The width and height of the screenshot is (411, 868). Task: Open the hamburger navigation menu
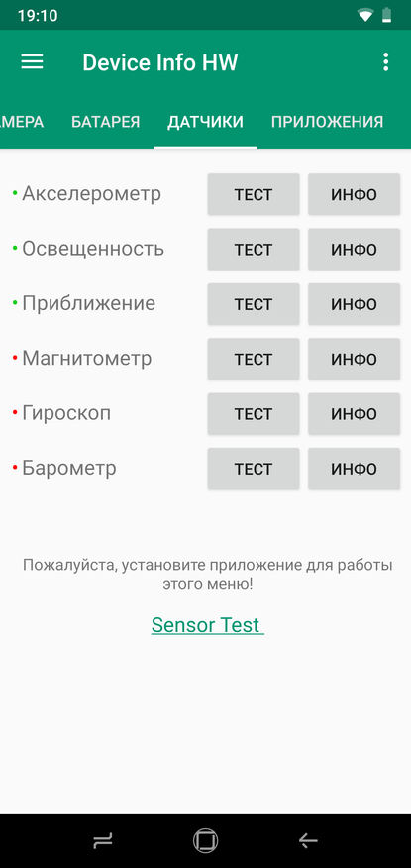pos(32,62)
